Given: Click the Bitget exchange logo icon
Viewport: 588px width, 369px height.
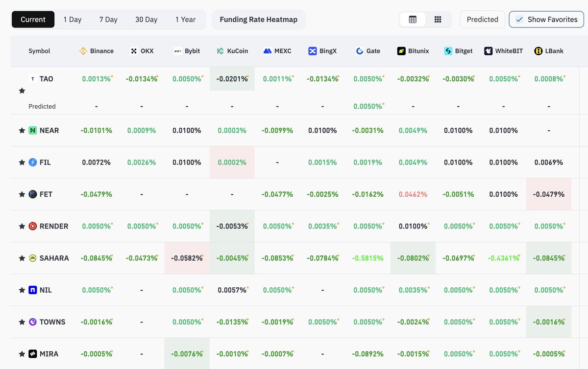Looking at the screenshot, I should [448, 51].
